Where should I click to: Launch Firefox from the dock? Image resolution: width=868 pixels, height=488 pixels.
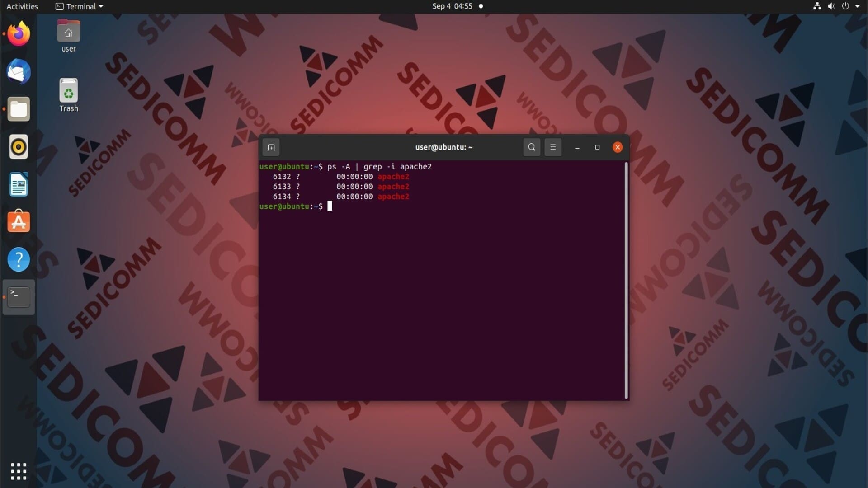[x=19, y=34]
